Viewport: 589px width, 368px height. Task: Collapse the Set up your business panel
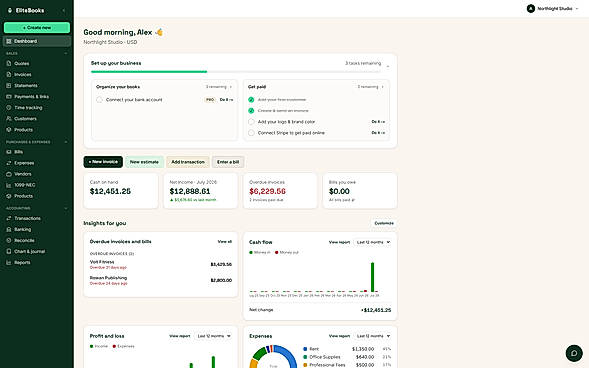click(388, 66)
